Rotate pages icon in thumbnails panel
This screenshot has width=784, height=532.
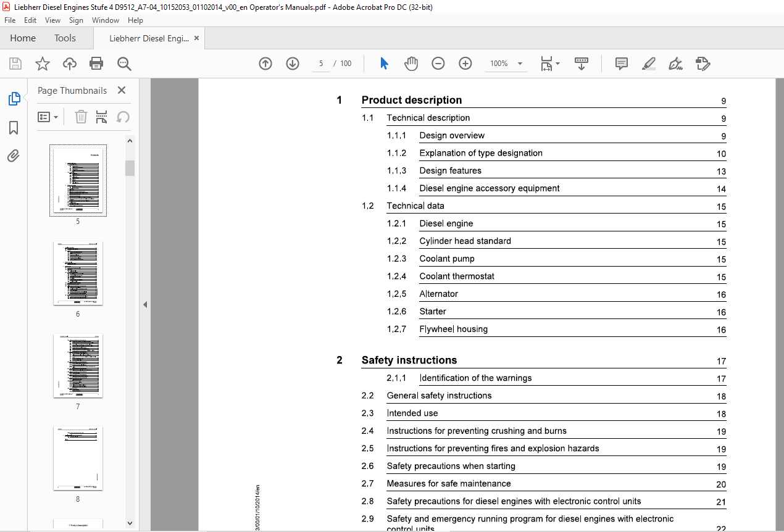click(123, 117)
